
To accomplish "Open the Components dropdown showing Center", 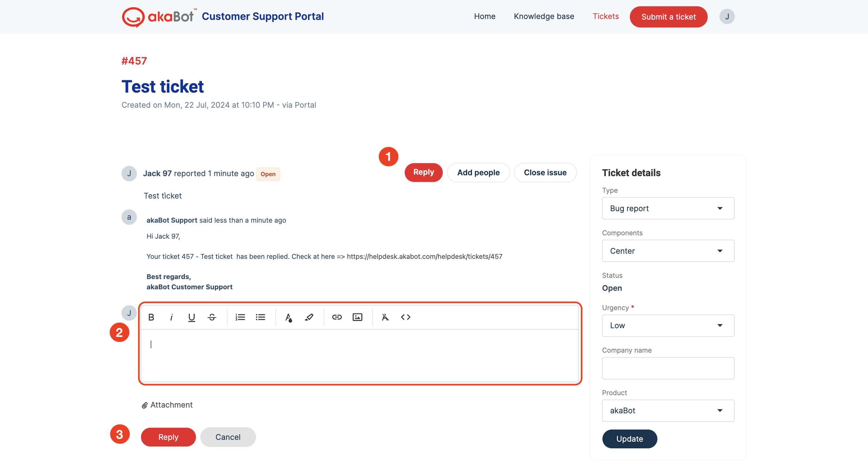I will point(668,251).
